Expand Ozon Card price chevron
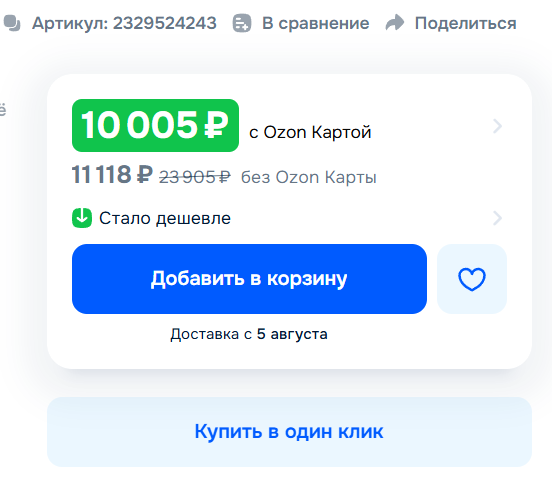Image resolution: width=552 pixels, height=483 pixels. pos(497,126)
